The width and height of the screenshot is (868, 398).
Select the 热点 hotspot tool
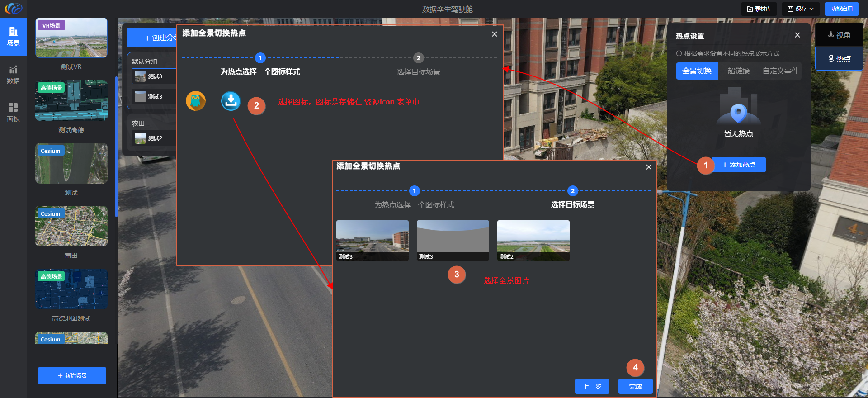pyautogui.click(x=839, y=59)
